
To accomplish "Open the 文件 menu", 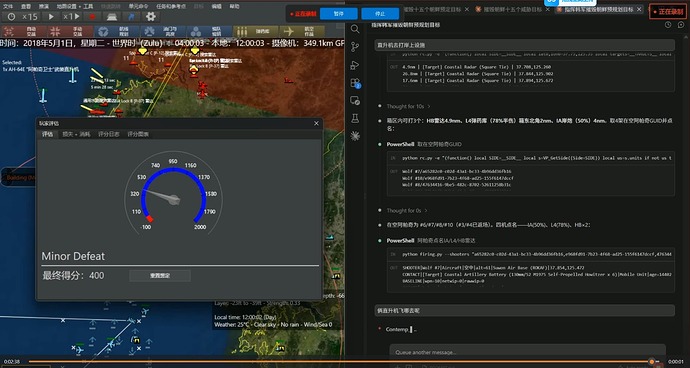I will coord(8,7).
